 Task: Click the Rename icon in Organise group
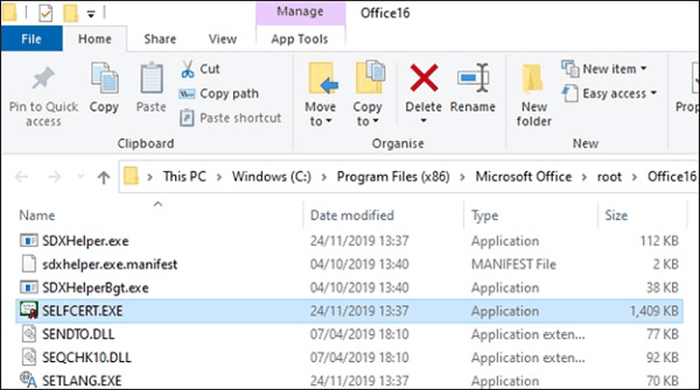(473, 78)
